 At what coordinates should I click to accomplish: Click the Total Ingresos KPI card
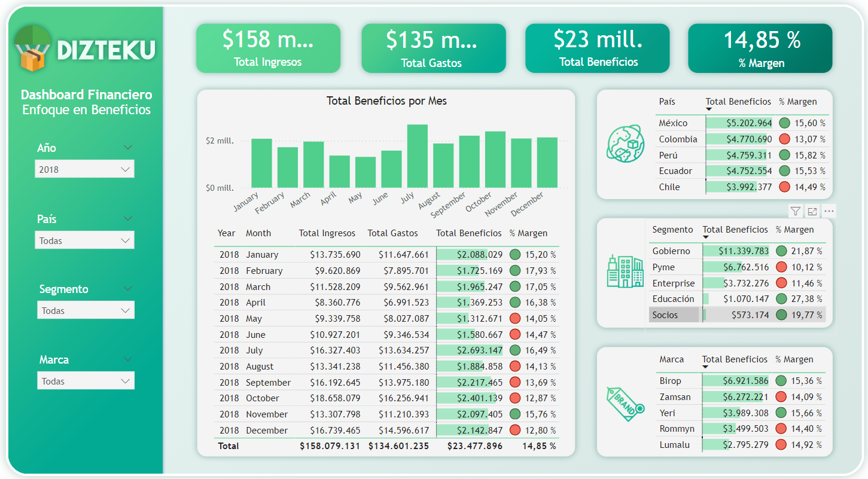[268, 48]
